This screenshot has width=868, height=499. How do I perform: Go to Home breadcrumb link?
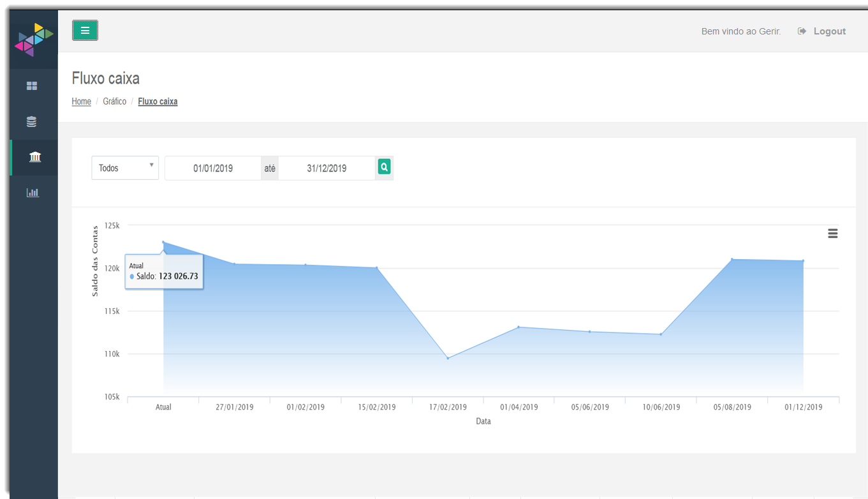pos(82,101)
